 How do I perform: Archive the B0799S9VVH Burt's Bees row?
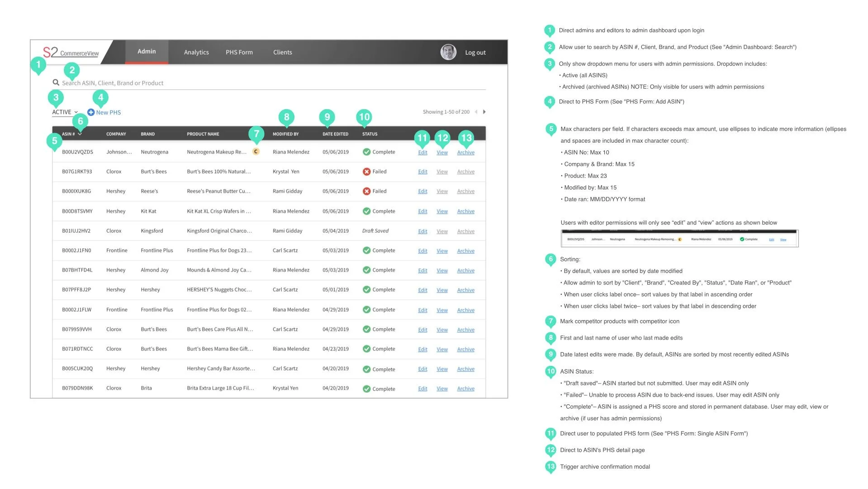(x=465, y=330)
